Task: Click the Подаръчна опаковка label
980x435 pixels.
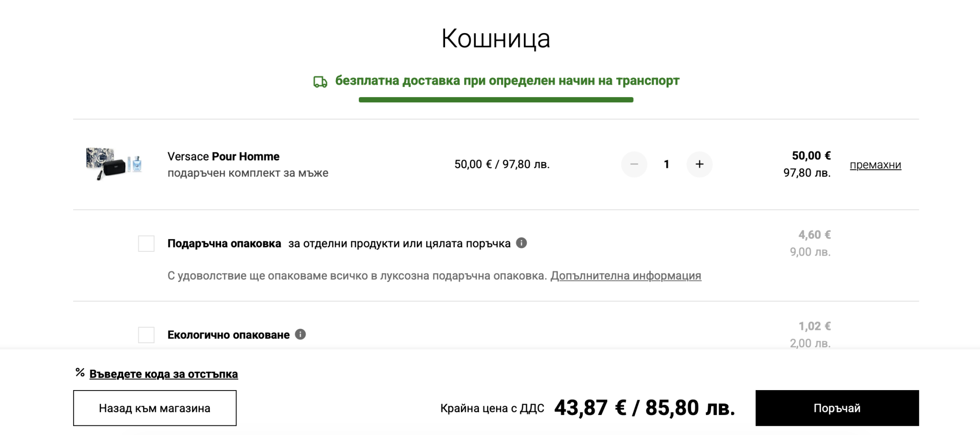Action: click(224, 243)
